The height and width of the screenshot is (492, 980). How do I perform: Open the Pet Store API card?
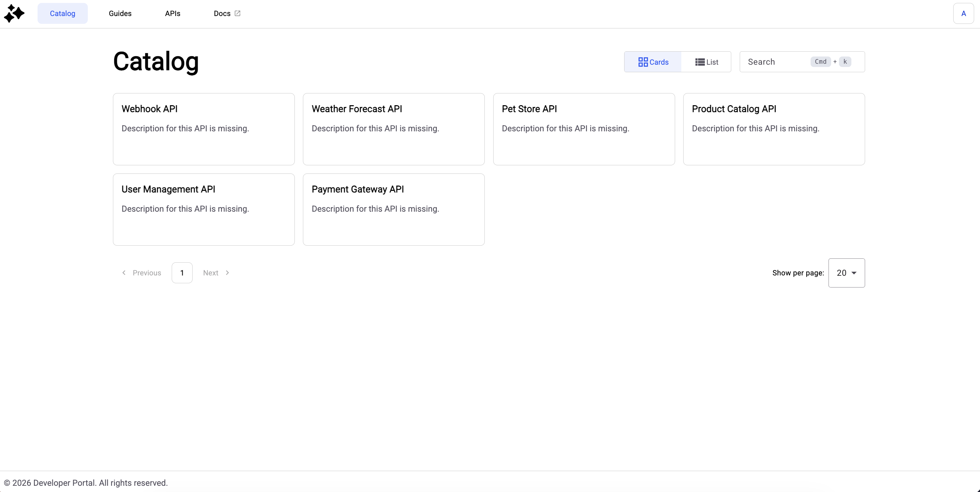coord(584,129)
